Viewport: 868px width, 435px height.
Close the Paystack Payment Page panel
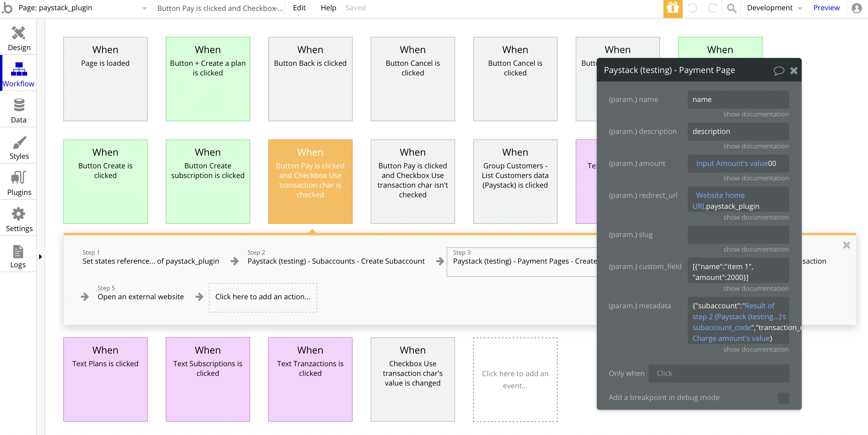(794, 71)
